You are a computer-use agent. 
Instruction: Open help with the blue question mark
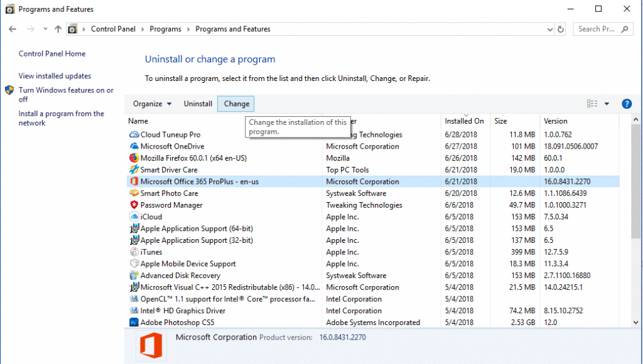[627, 104]
